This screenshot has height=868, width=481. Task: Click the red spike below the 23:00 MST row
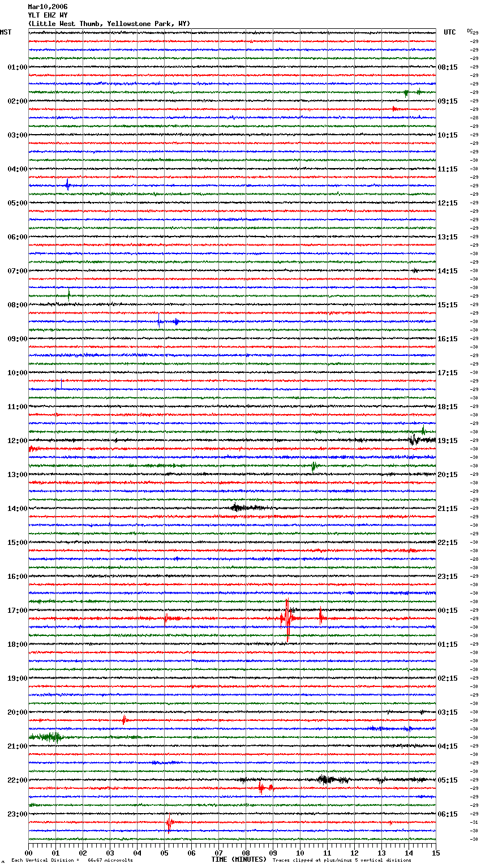tap(169, 824)
